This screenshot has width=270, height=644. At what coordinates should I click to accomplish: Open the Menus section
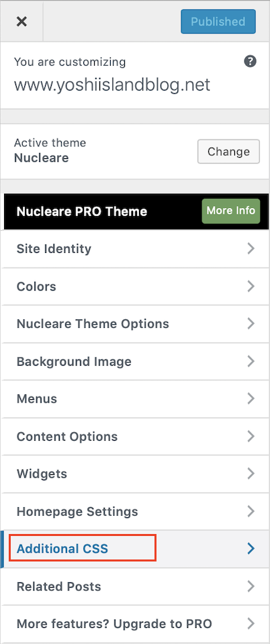pos(135,398)
